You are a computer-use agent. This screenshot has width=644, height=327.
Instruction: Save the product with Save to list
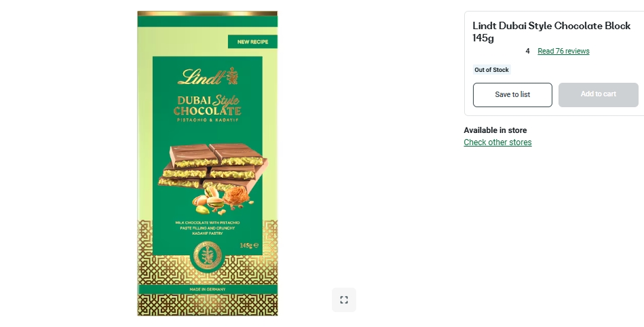tap(512, 95)
